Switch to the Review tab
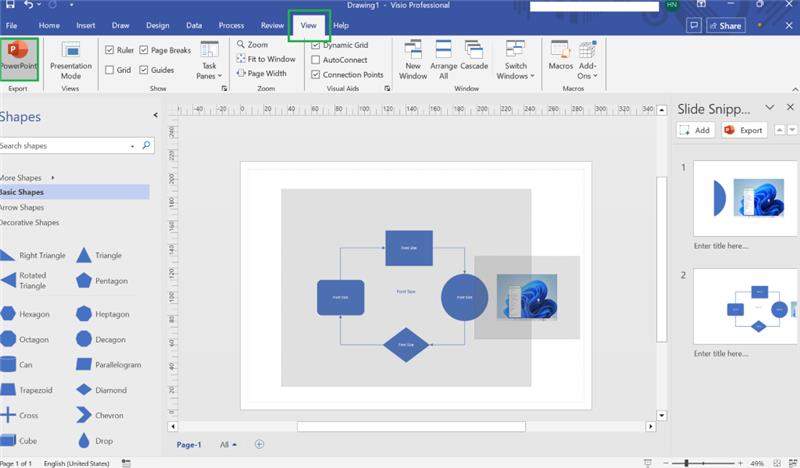The width and height of the screenshot is (800, 468). (x=272, y=26)
